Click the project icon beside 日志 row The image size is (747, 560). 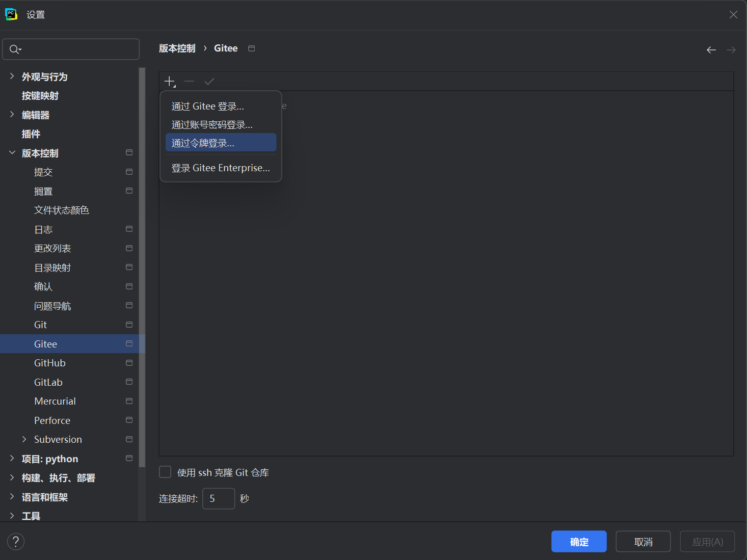(129, 229)
